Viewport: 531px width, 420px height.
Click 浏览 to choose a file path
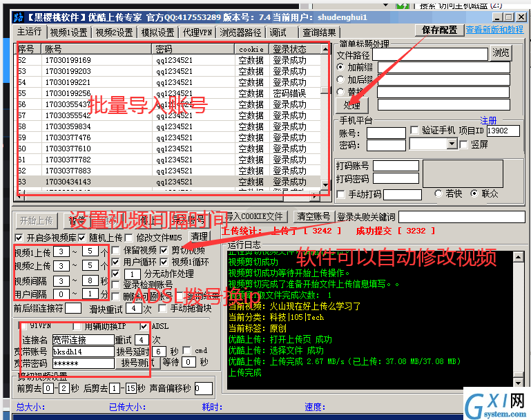(501, 53)
